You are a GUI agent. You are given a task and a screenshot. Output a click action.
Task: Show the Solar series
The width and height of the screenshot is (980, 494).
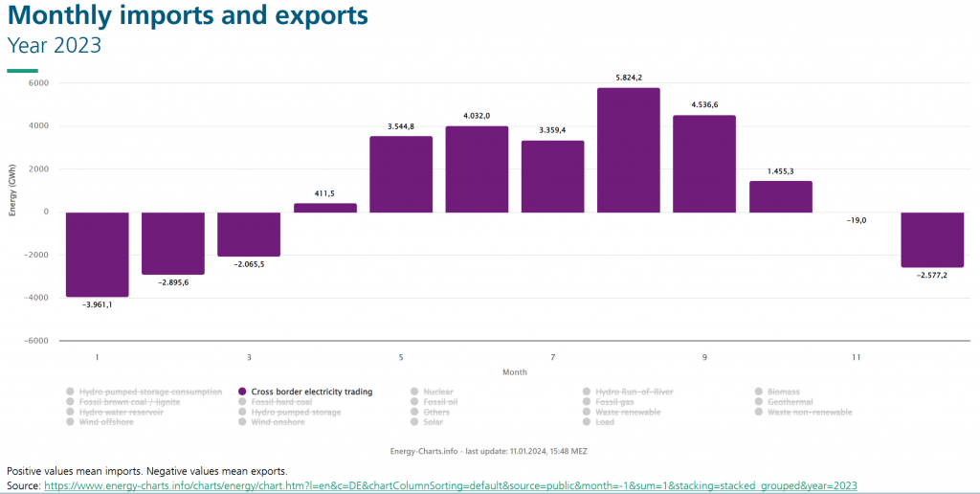[427, 422]
